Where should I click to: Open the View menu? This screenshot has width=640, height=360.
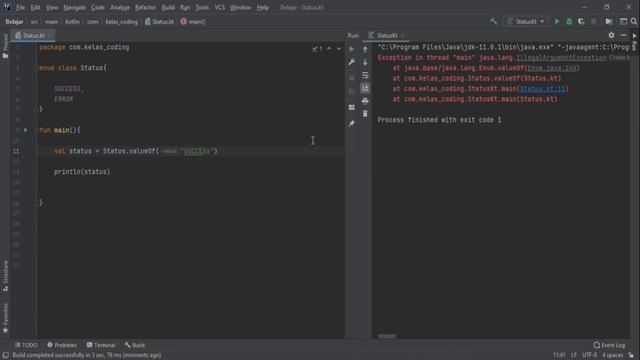coord(52,7)
